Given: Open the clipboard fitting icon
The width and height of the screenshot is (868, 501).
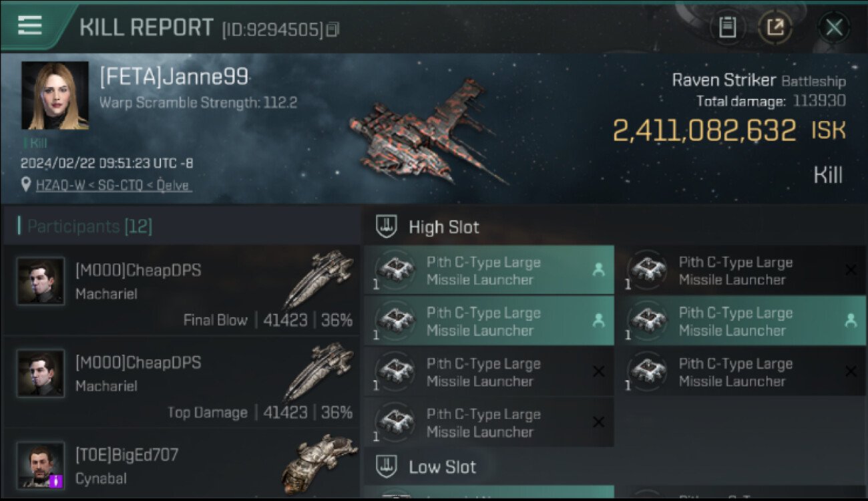Looking at the screenshot, I should (727, 27).
